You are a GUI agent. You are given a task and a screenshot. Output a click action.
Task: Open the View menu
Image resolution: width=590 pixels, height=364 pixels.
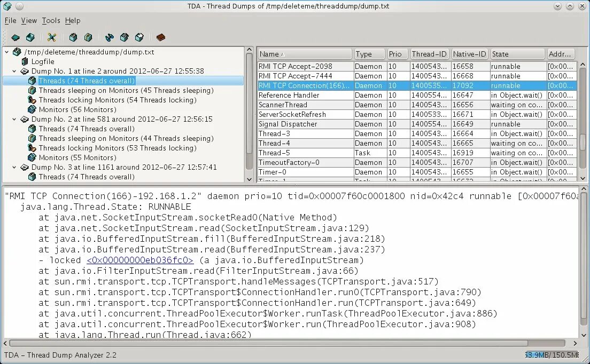pos(29,21)
